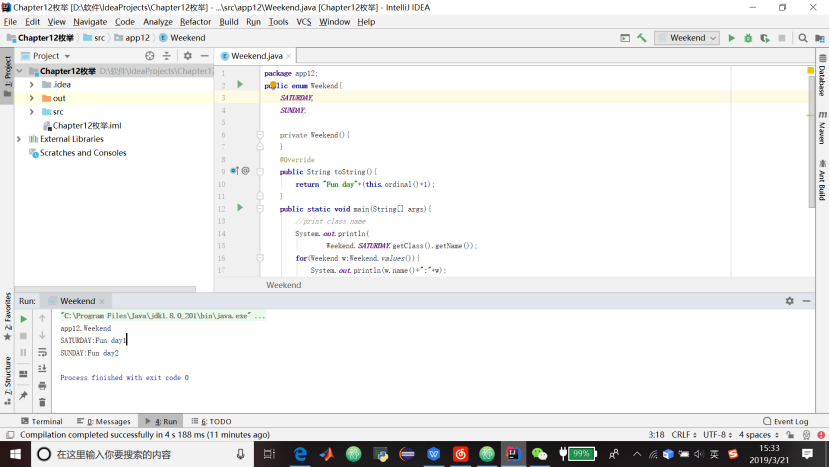The height and width of the screenshot is (467, 830).
Task: Expand External Libraries node
Action: point(20,139)
